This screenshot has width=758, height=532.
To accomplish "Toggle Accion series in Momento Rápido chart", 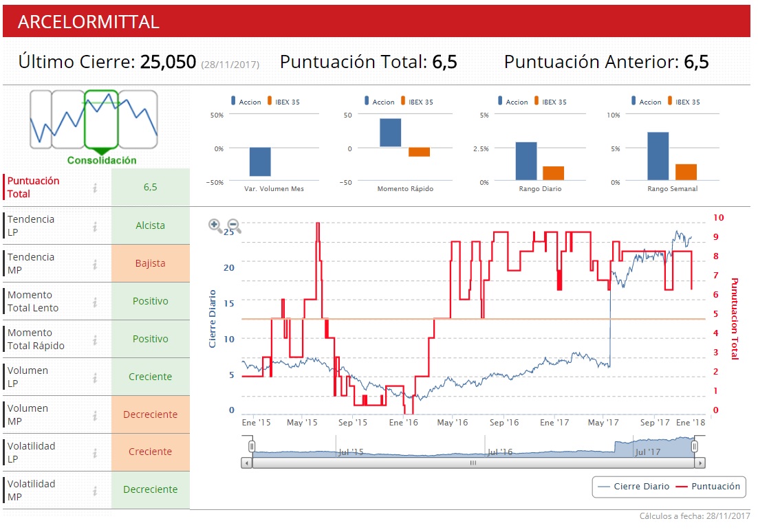I will (x=380, y=102).
